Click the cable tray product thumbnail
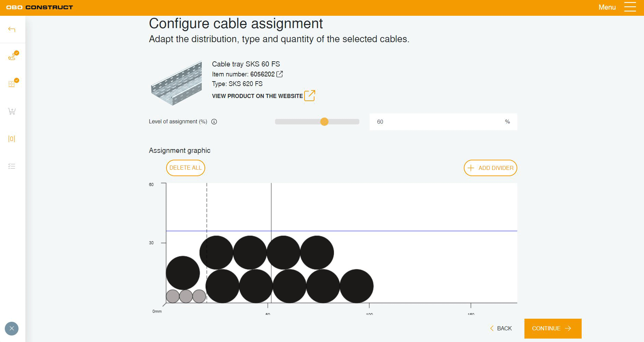Image resolution: width=644 pixels, height=342 pixels. pyautogui.click(x=176, y=83)
